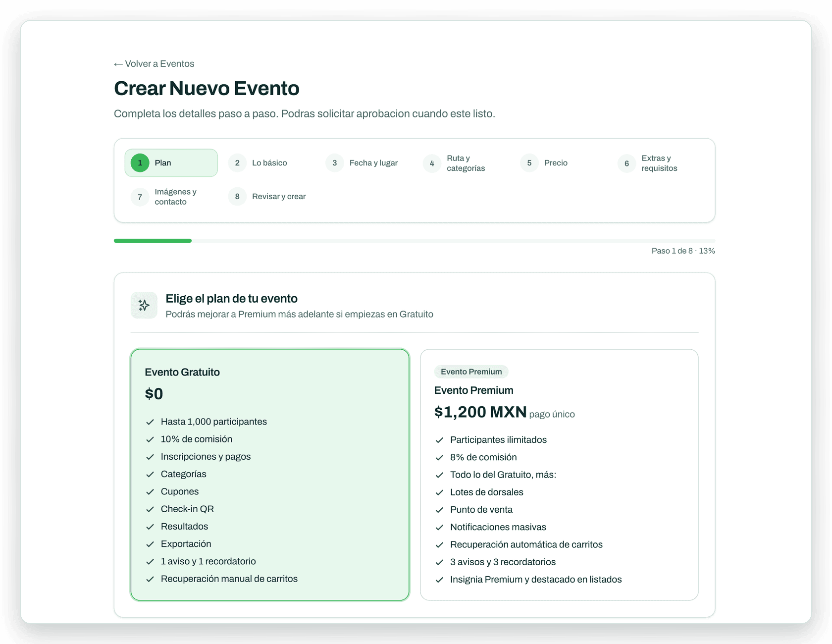Click 'Participantes ilimitados' feature

(498, 440)
